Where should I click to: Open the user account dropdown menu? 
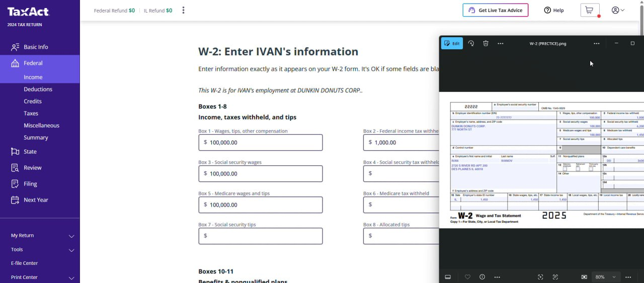pyautogui.click(x=618, y=10)
